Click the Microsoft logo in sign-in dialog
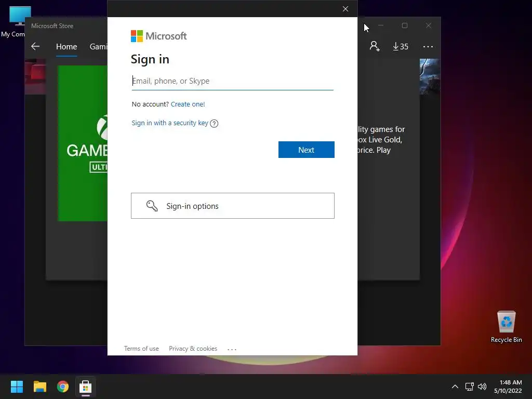This screenshot has height=399, width=532. tap(159, 36)
